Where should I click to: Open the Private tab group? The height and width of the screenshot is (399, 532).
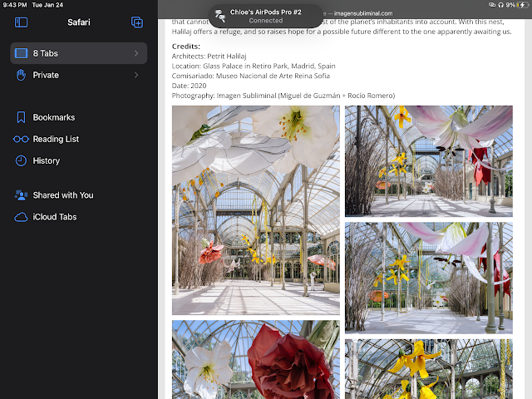tap(79, 75)
